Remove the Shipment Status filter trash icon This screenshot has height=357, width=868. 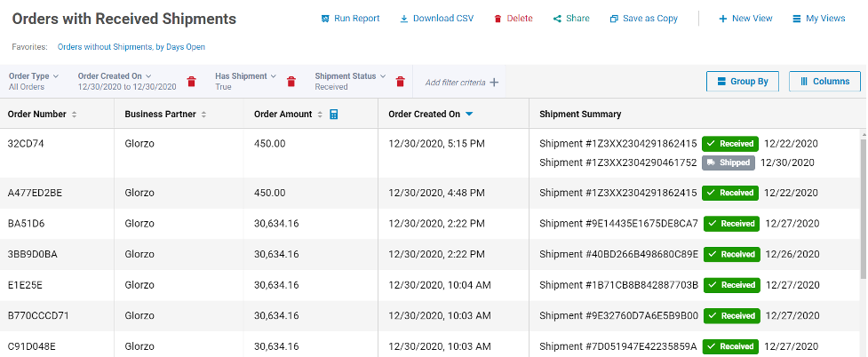pyautogui.click(x=400, y=82)
